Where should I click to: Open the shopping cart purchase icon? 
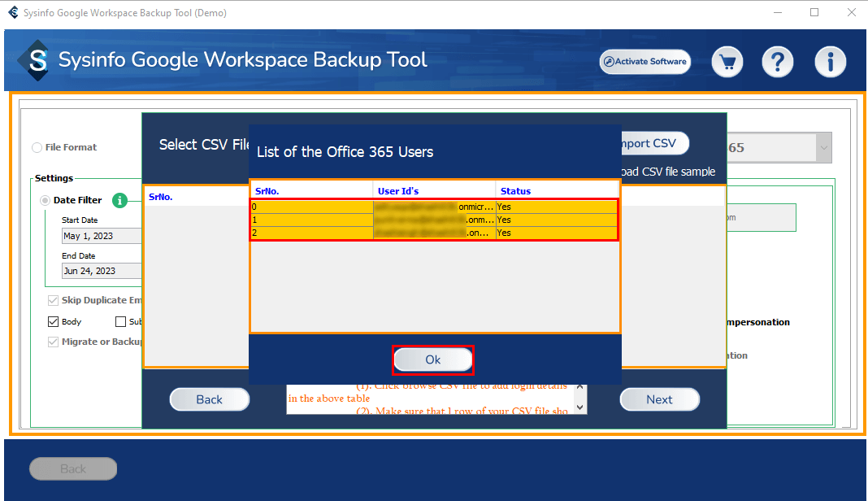click(727, 62)
